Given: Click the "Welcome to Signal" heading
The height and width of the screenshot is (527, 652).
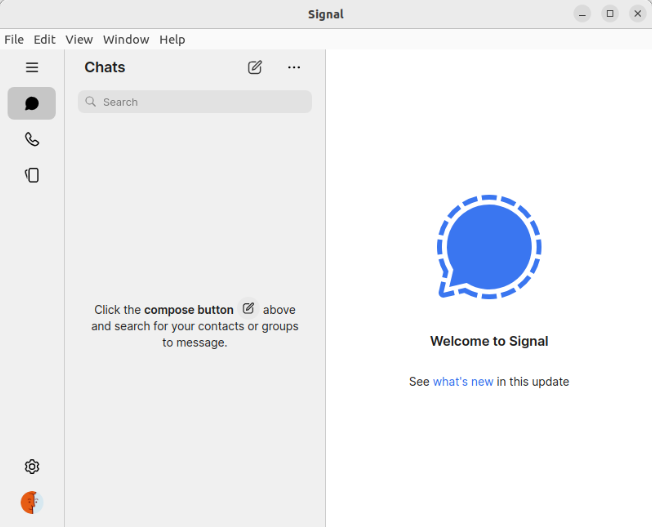Looking at the screenshot, I should [x=489, y=341].
